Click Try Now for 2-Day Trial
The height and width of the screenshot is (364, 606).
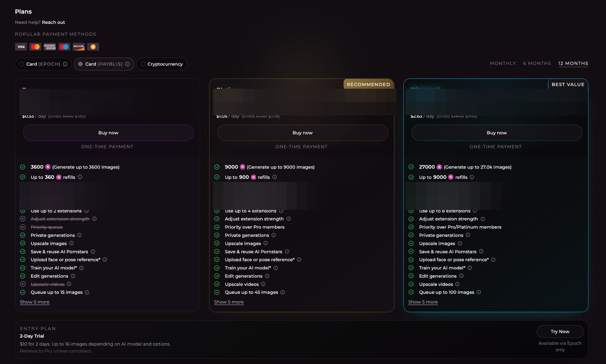point(560,332)
